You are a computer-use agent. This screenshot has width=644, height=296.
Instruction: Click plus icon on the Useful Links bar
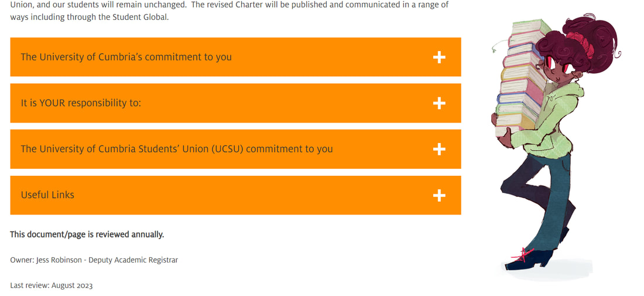[439, 195]
